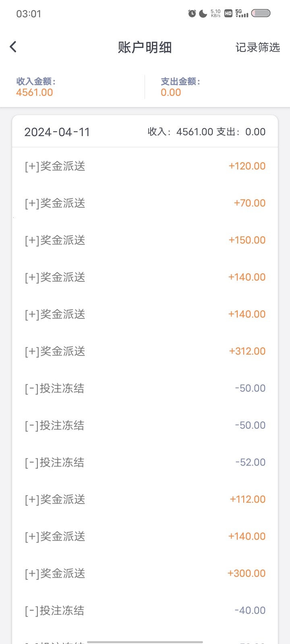Screen dimensions: 290x644
Task: Tap the back arrow icon
Action: (x=13, y=47)
